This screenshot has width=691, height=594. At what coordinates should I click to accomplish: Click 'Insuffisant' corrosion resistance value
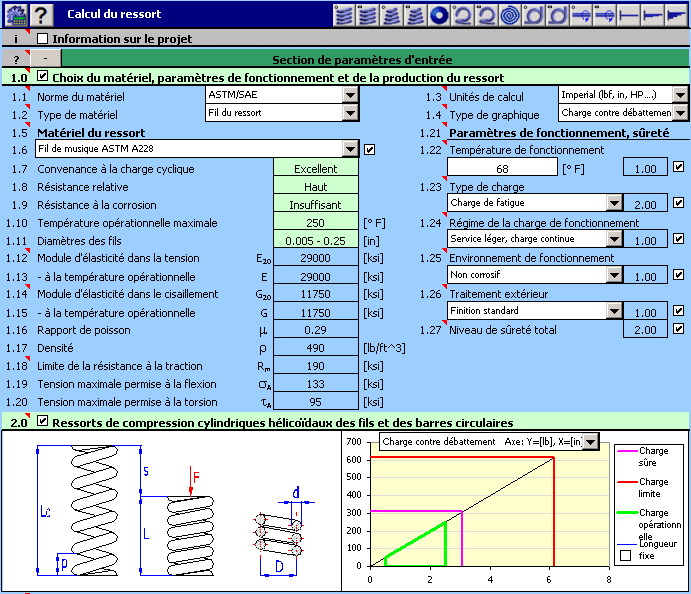click(316, 205)
